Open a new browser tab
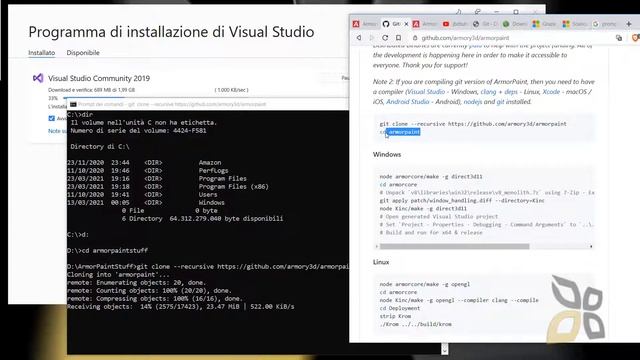Screen dimensions: 640x360 [629, 24]
